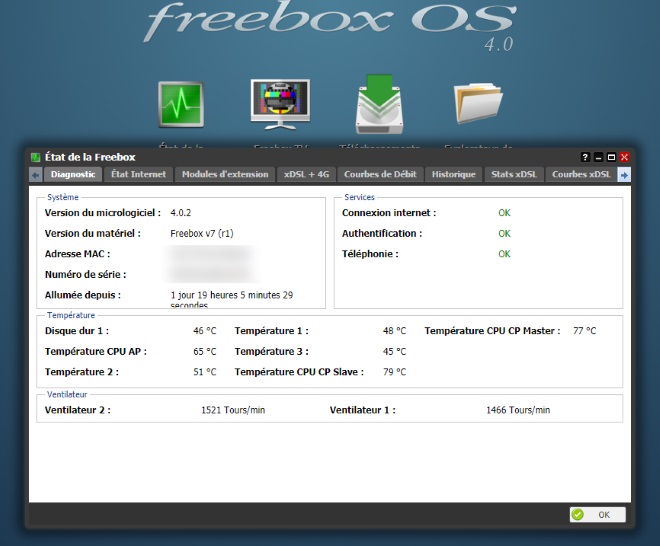Switch to the Stats xDSL tab
Image resolution: width=660 pixels, height=546 pixels.
pyautogui.click(x=514, y=174)
